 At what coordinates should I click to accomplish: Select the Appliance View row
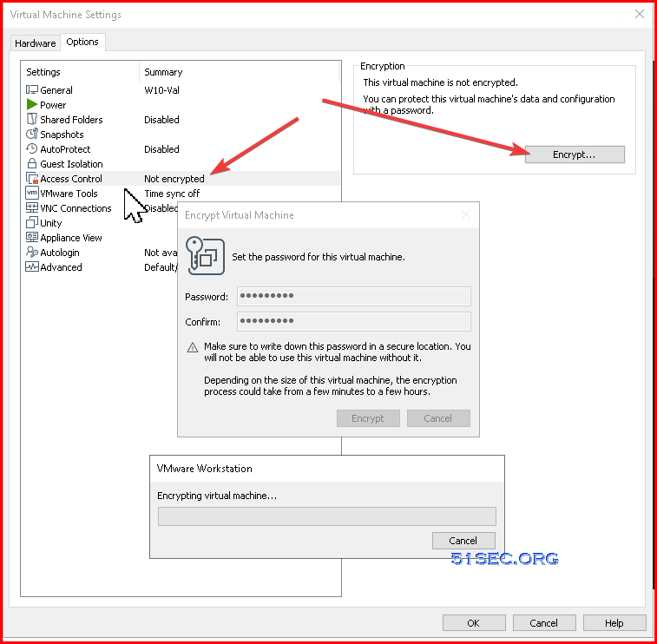[x=101, y=238]
